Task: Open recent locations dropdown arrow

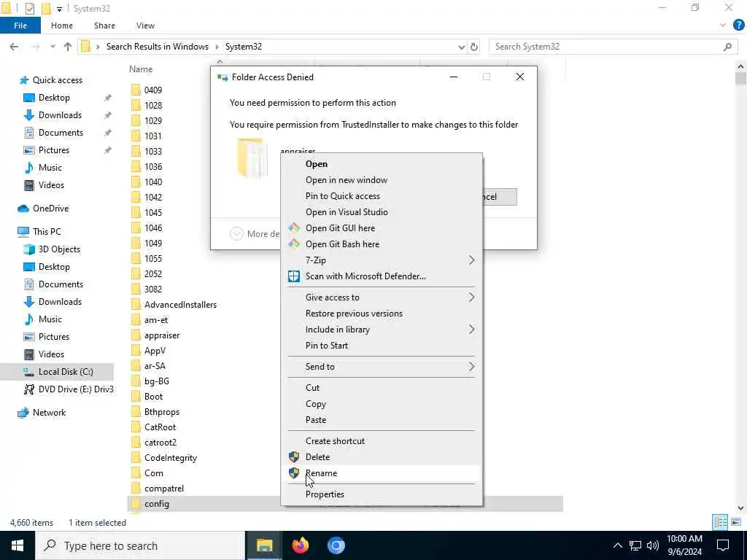Action: [53, 47]
